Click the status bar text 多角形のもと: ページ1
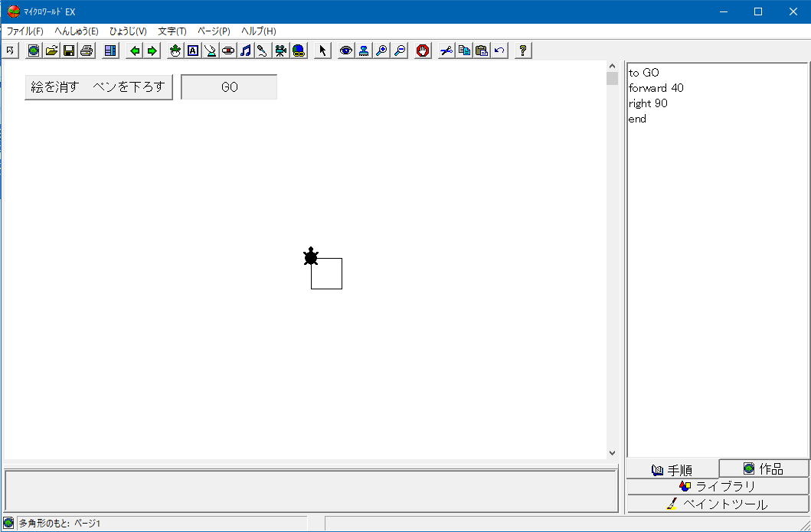 click(x=60, y=524)
